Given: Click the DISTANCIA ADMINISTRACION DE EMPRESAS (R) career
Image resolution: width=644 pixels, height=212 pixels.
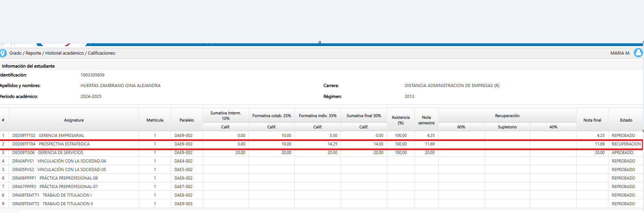Looking at the screenshot, I should coord(452,86).
